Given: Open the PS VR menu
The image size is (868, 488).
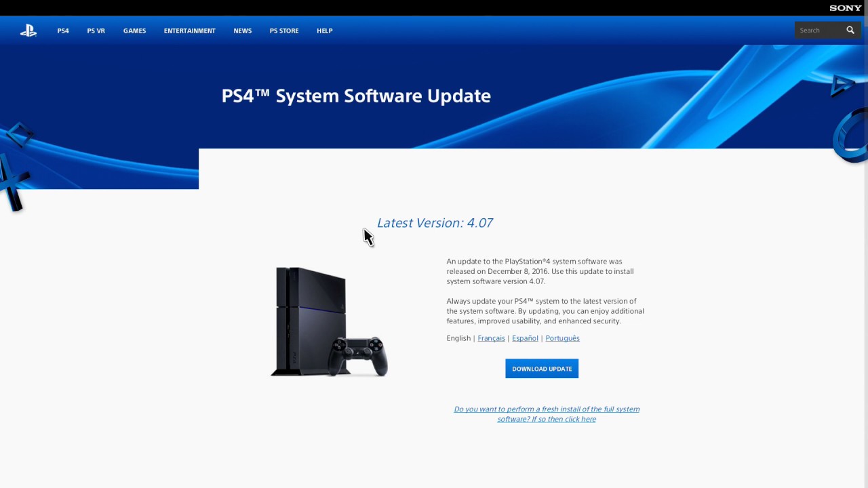Looking at the screenshot, I should pos(96,31).
